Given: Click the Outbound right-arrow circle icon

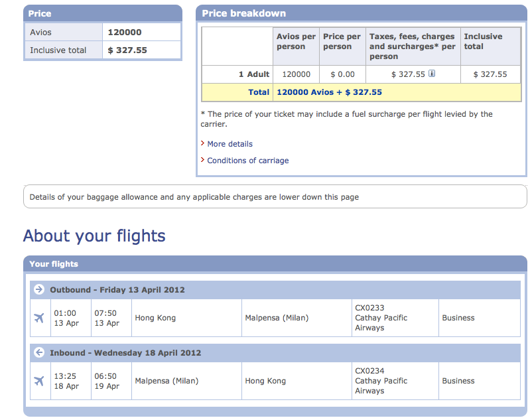Looking at the screenshot, I should click(x=39, y=289).
